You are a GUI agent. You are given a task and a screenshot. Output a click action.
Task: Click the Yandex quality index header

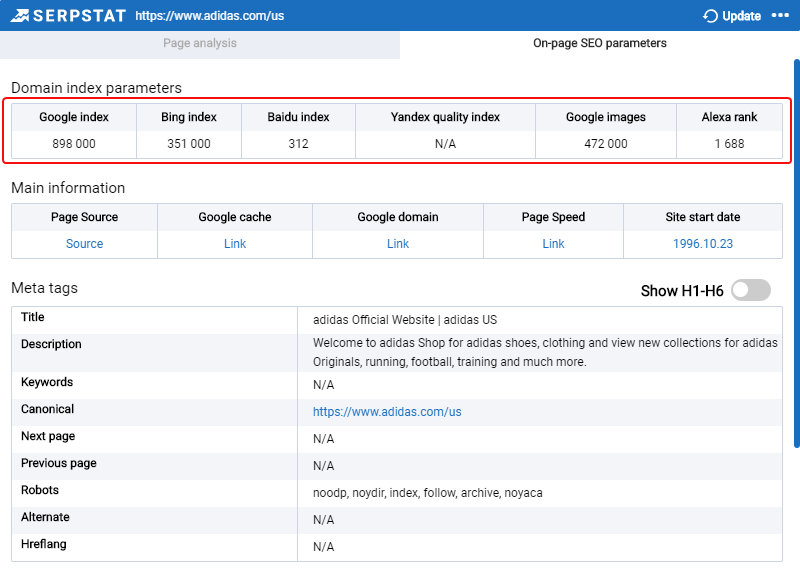(x=445, y=117)
